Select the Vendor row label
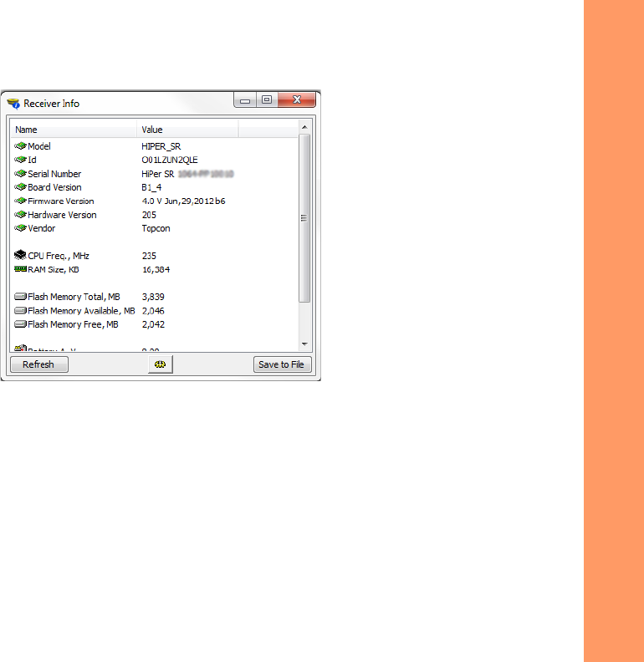 pos(42,228)
